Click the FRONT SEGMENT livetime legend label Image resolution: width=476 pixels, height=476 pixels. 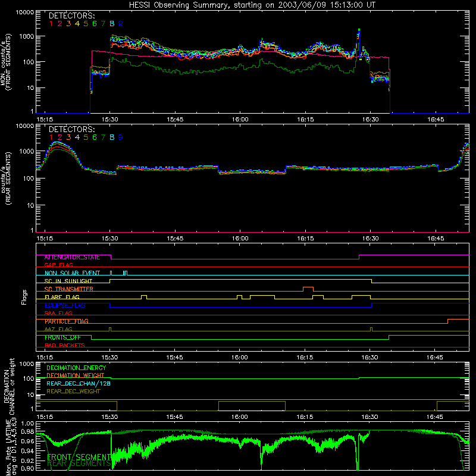coord(80,457)
